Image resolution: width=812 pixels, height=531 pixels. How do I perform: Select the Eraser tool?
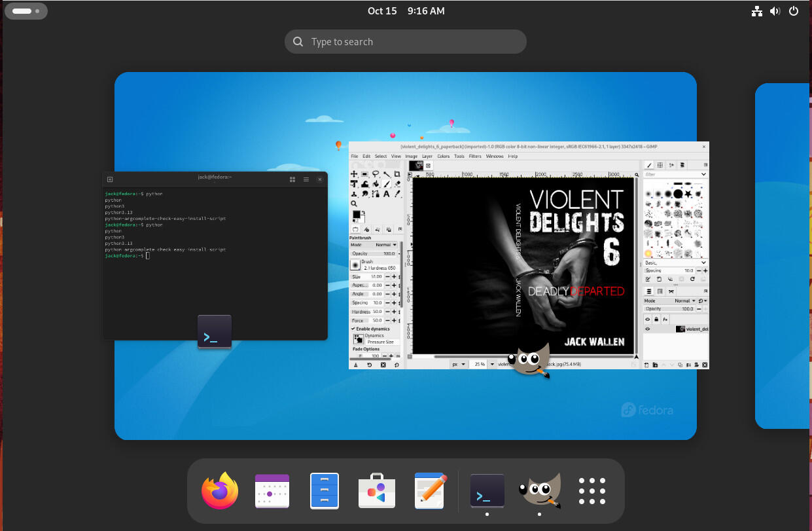pyautogui.click(x=398, y=183)
